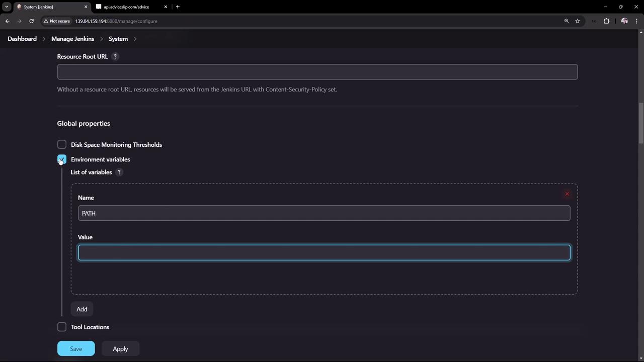The image size is (644, 362).
Task: Open the page zoom indicator
Action: coord(567,21)
